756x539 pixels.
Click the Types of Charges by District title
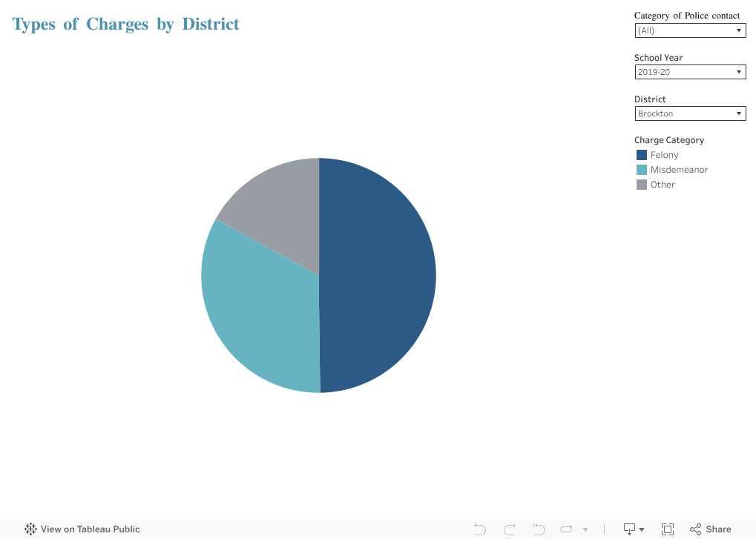click(125, 24)
